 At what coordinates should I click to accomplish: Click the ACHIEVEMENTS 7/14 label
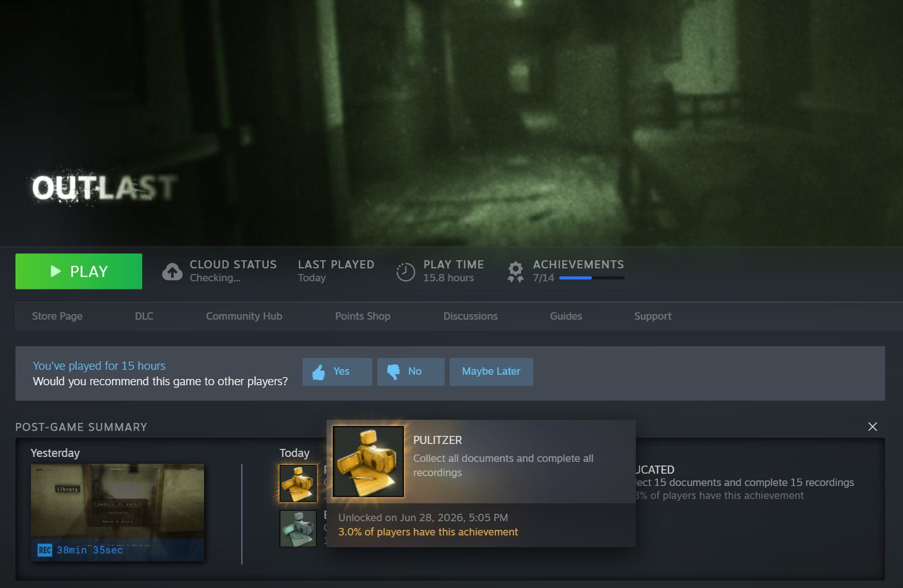pos(578,271)
